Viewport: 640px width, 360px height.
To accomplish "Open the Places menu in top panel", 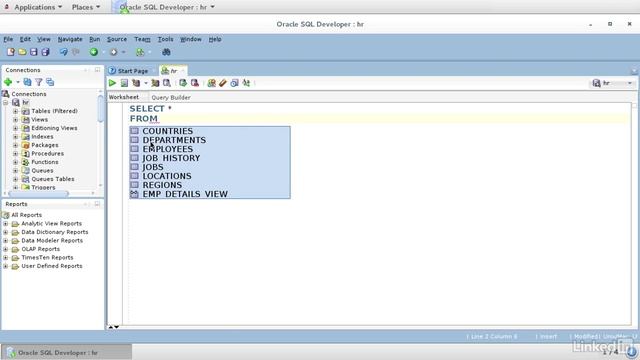I will (86, 7).
